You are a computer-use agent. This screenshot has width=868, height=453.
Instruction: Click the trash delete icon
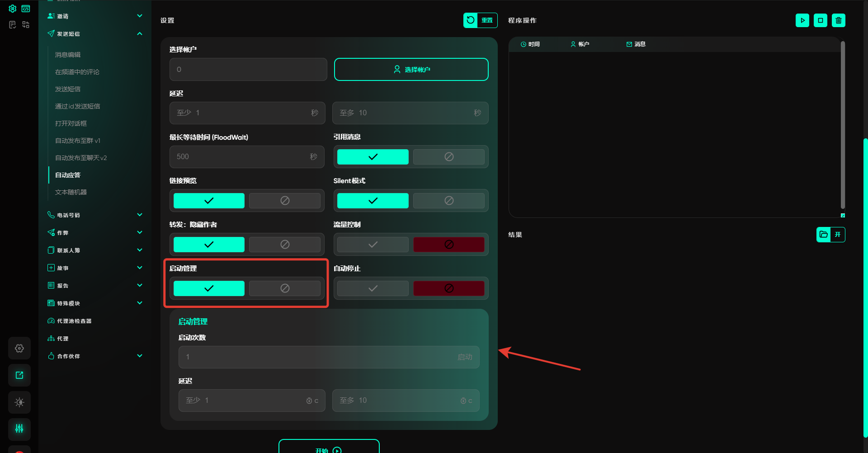(838, 20)
